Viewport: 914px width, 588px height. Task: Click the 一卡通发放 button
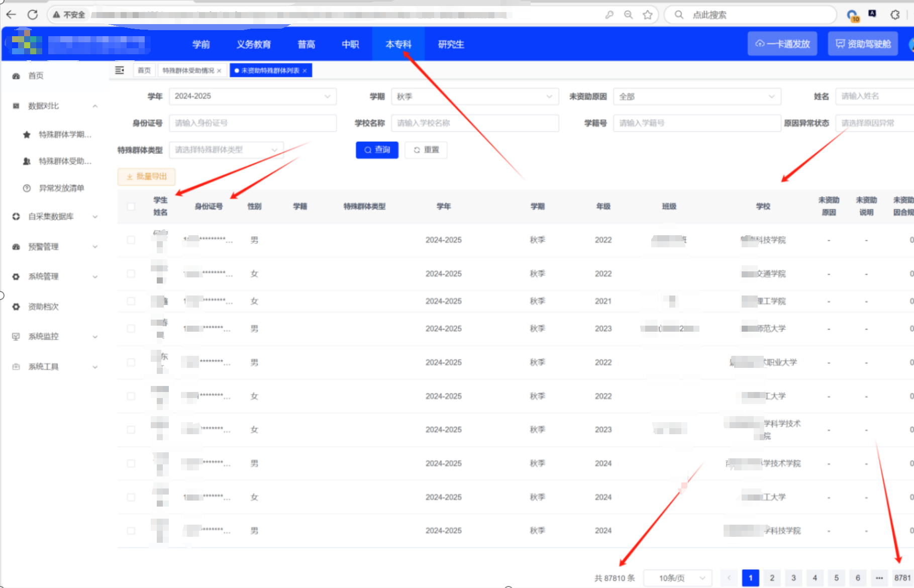point(782,44)
